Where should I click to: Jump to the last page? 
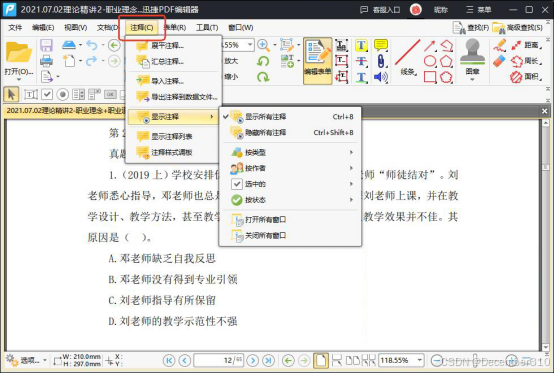[269, 360]
